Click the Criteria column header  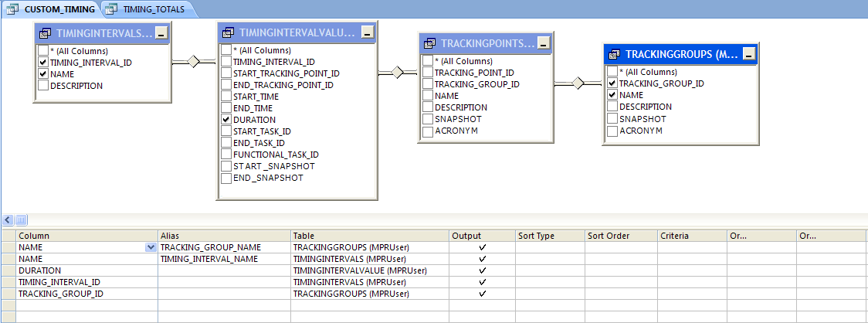click(690, 236)
